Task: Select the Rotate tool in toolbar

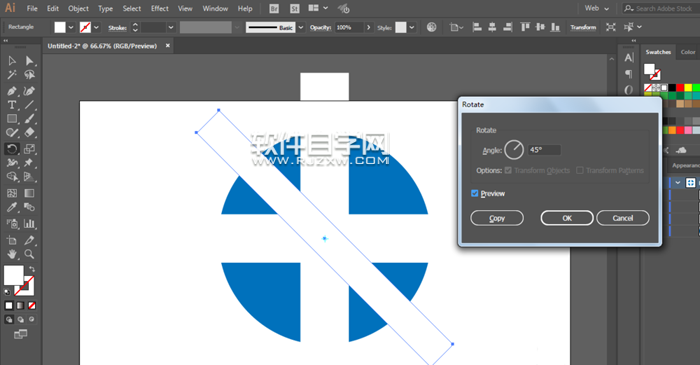Action: tap(12, 149)
